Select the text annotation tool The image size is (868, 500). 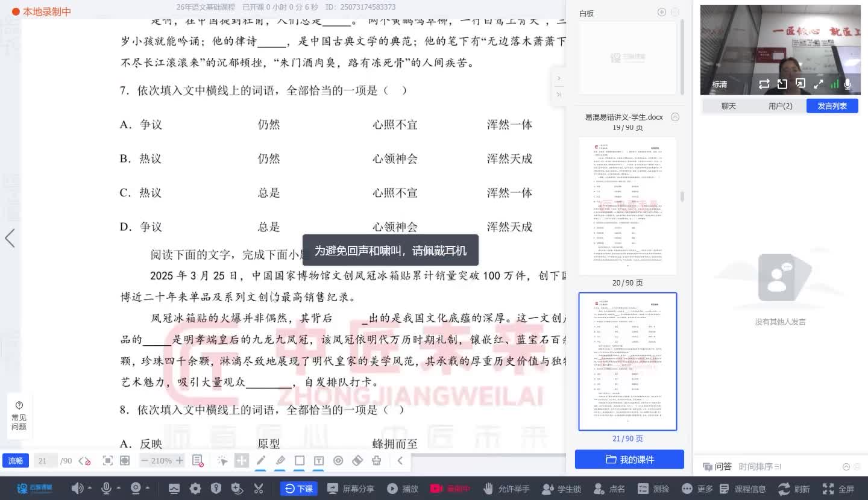click(318, 460)
